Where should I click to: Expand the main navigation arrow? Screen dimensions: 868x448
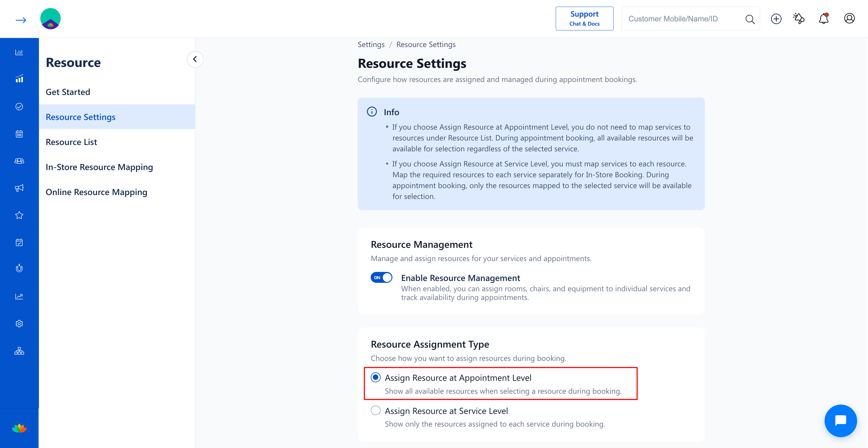(21, 20)
